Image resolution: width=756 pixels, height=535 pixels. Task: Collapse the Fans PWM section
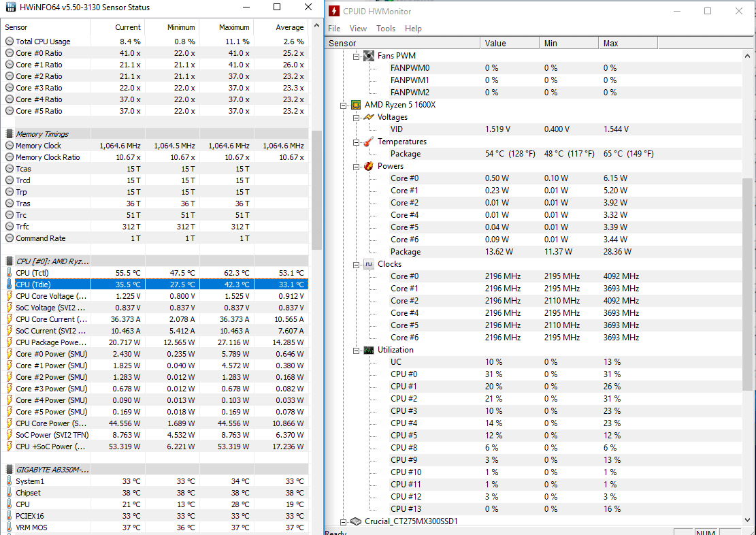click(355, 55)
